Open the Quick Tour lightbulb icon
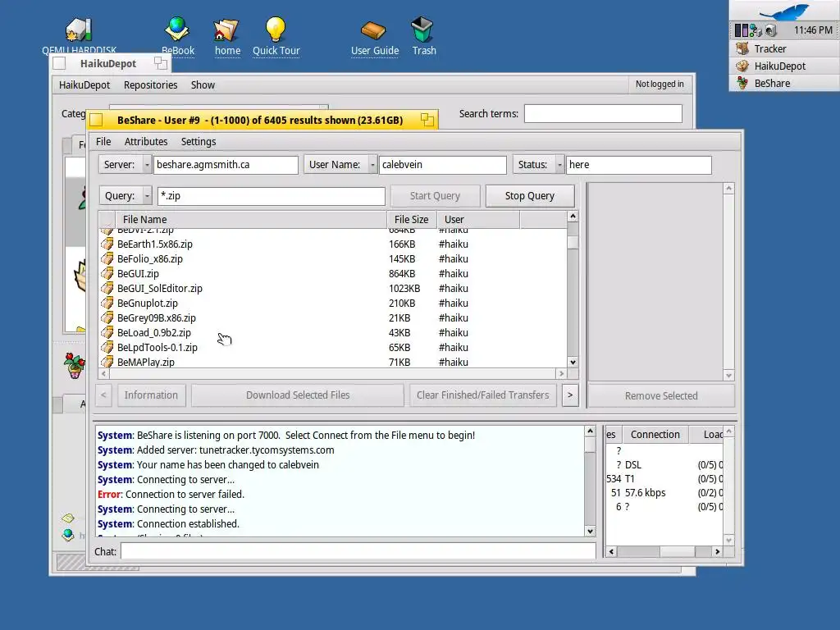 [x=276, y=29]
